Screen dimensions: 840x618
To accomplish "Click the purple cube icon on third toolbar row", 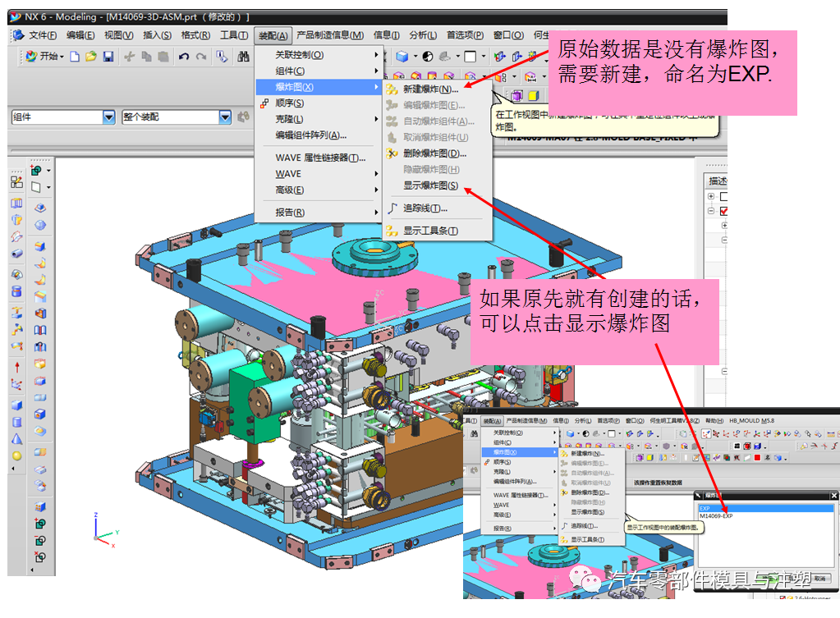I will 517,96.
